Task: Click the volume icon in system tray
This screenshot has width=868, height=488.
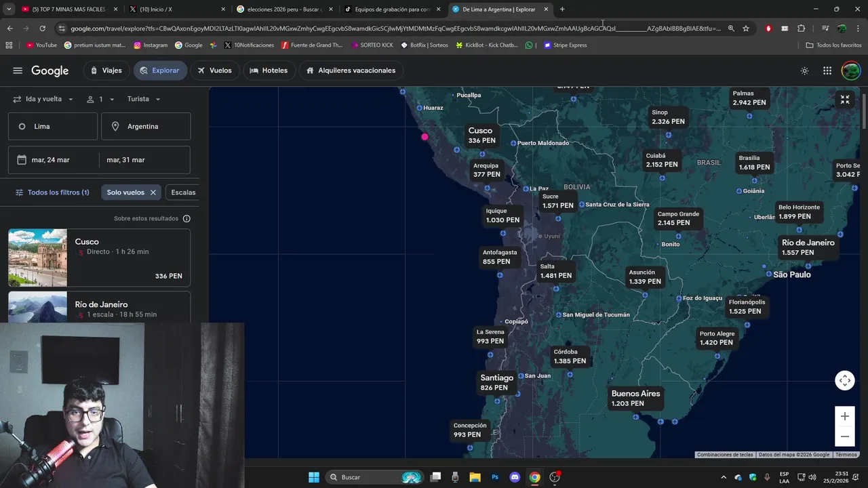Action: [x=812, y=477]
